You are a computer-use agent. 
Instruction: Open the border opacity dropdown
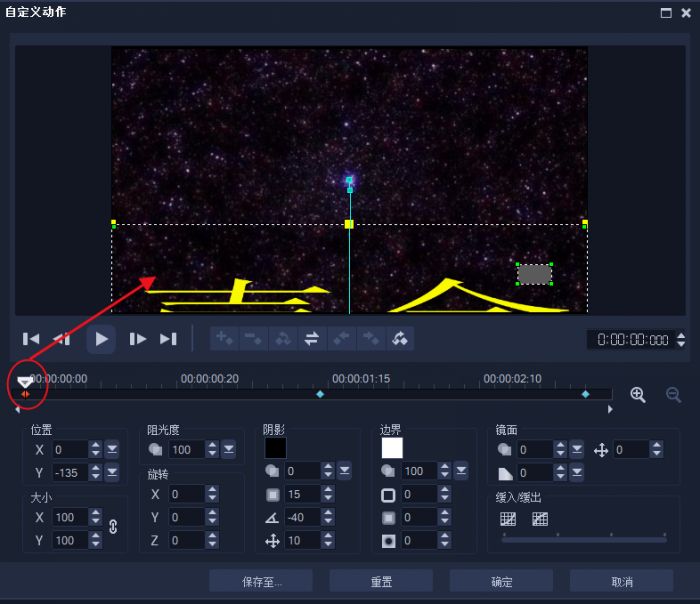(461, 471)
